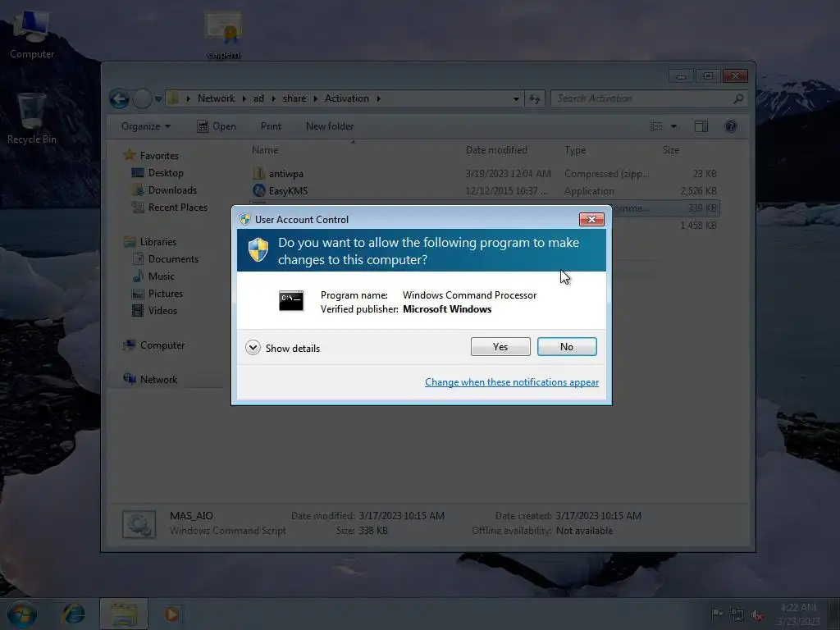840x630 pixels.
Task: Open Downloads in the navigation pane
Action: click(172, 190)
